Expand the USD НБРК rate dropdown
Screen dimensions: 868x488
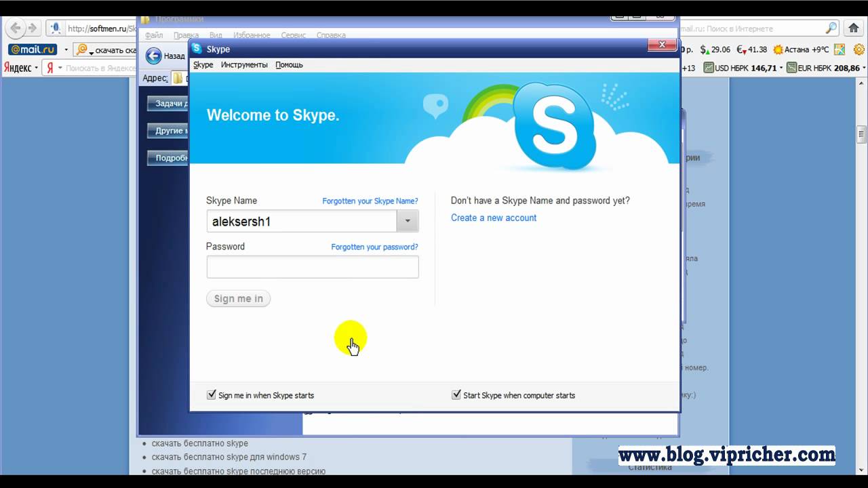point(781,68)
